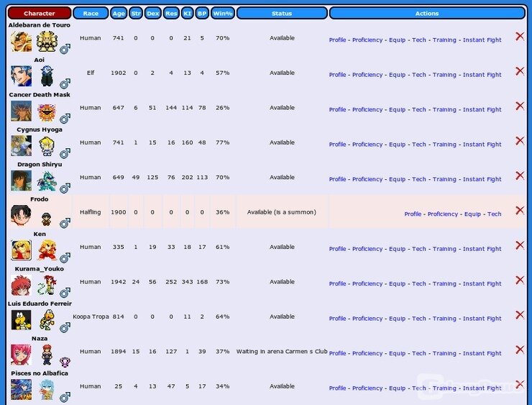532x405 pixels.
Task: Click the red X for Dragon Shiryu
Action: tap(520, 176)
